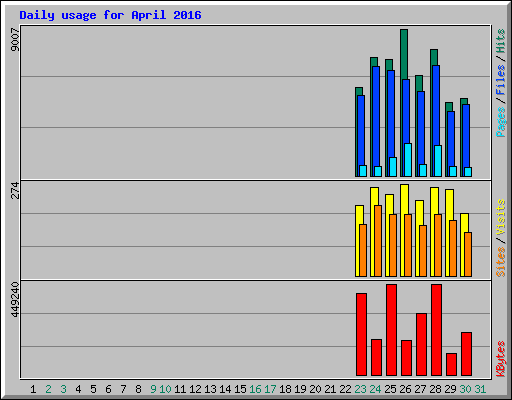This screenshot has width=512, height=400.
Task: Click day 10 on the x-axis
Action: (165, 389)
